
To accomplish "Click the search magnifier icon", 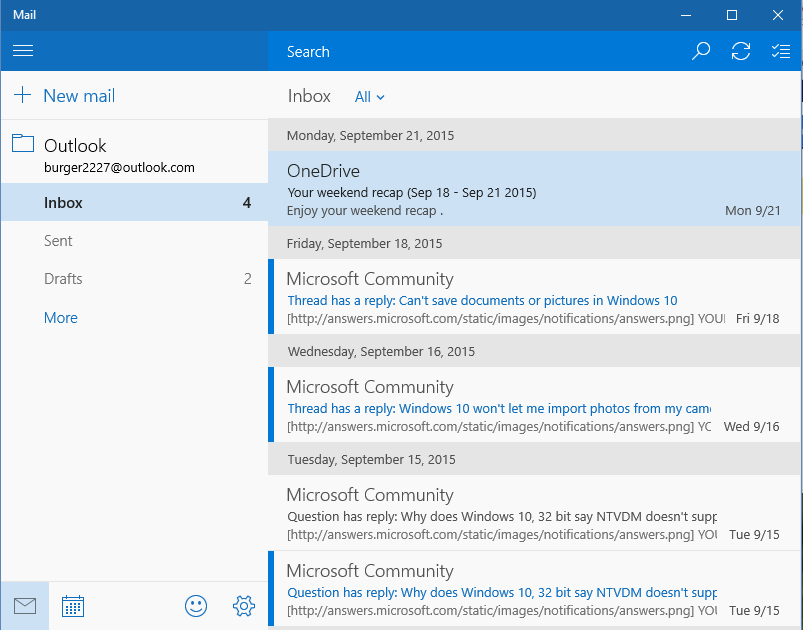I will pyautogui.click(x=701, y=51).
